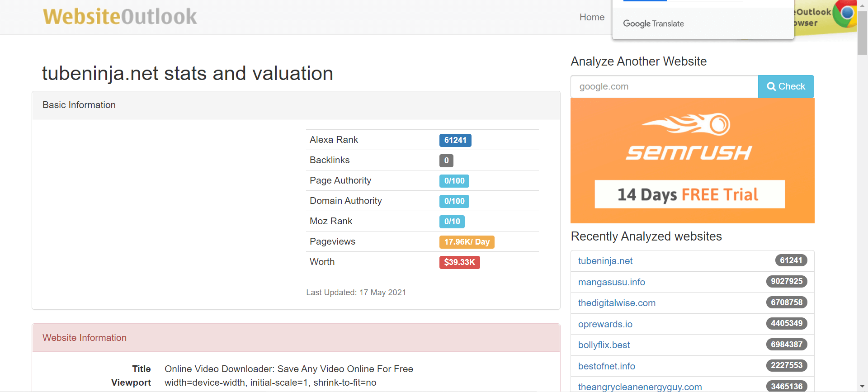This screenshot has width=868, height=392.
Task: Open oprewards.io link
Action: click(605, 324)
